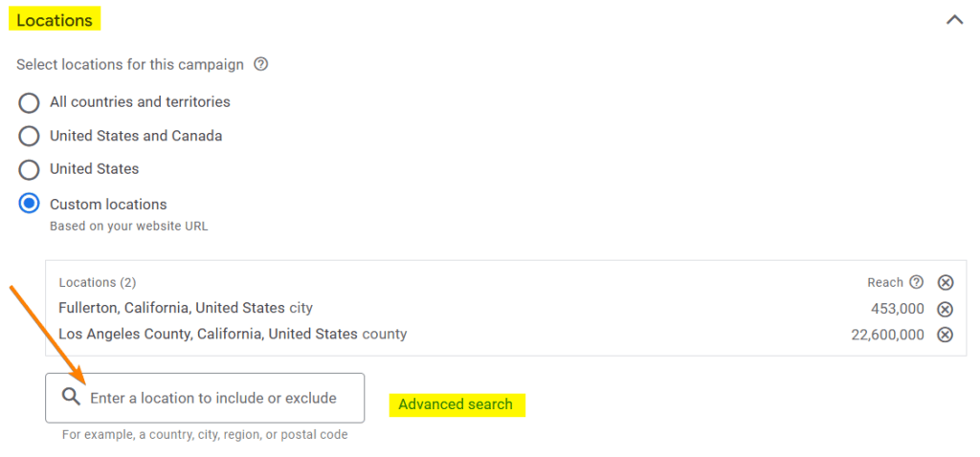Open help icon beside Select locations text
The width and height of the screenshot is (980, 457).
pos(260,65)
